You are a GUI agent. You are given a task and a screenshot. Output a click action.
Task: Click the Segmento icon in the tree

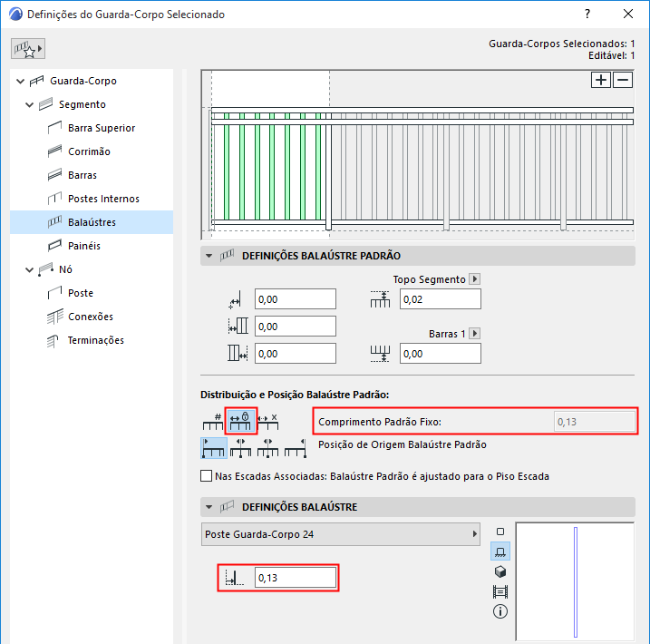coord(46,104)
